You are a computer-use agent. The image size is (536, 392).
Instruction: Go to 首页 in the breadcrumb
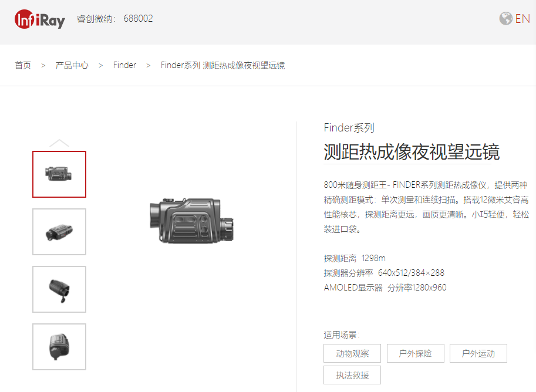click(23, 65)
